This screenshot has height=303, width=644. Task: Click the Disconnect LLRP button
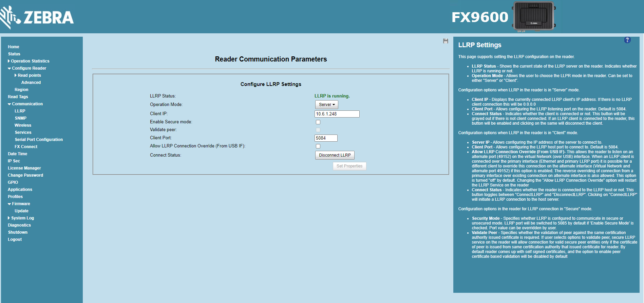click(x=335, y=155)
